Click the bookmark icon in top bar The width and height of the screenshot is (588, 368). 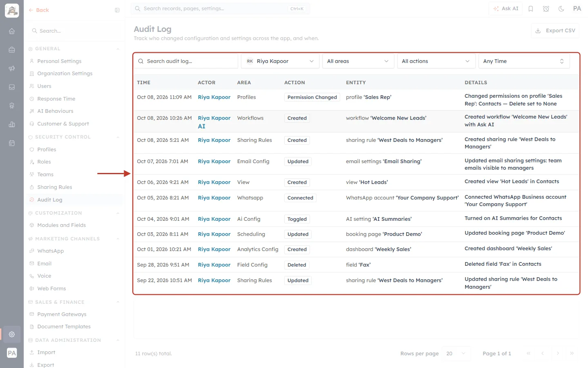(531, 9)
